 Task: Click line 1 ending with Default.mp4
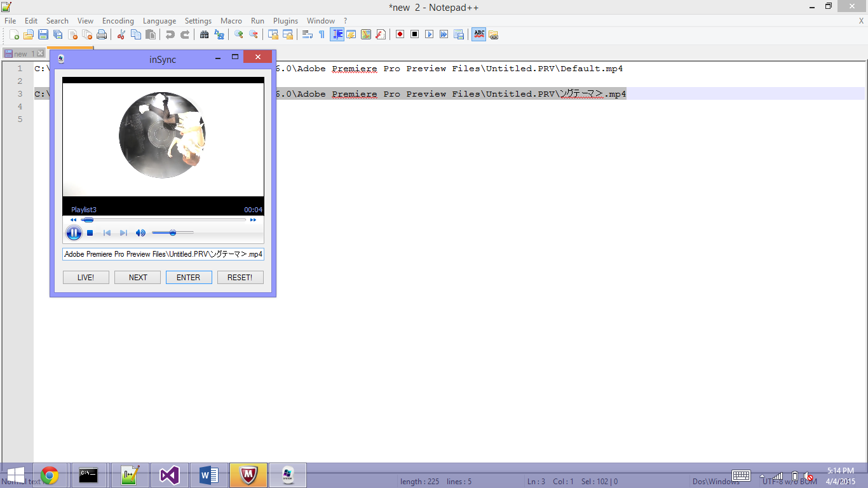click(449, 68)
